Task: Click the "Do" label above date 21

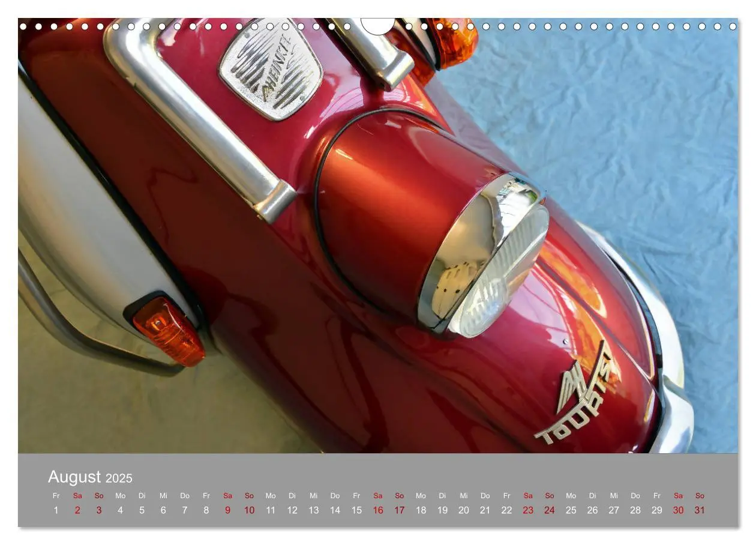Action: pos(485,496)
